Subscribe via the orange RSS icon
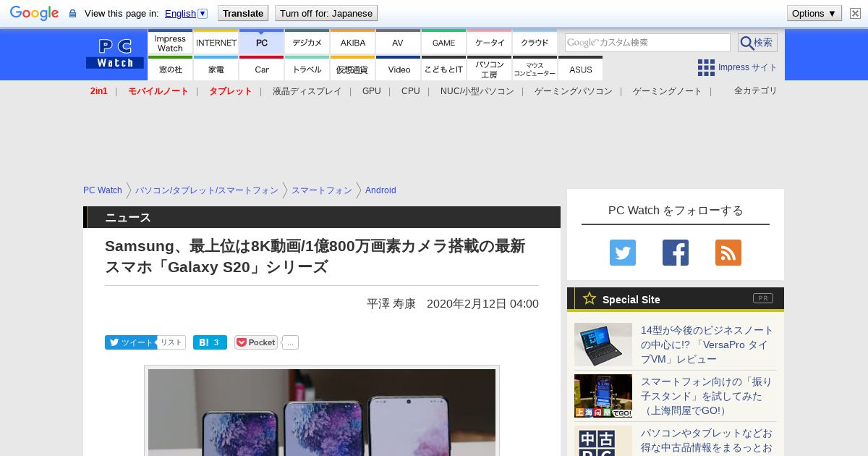Viewport: 868px width, 456px height. [x=728, y=253]
